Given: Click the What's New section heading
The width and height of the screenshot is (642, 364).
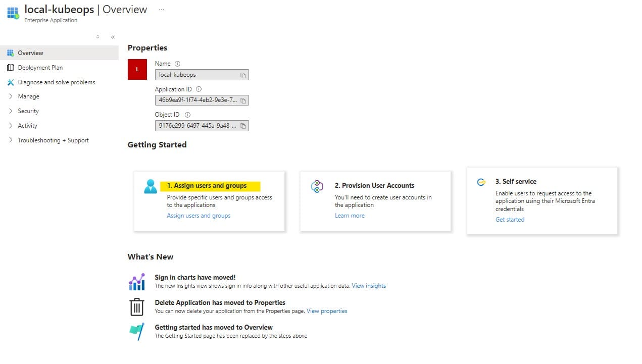Looking at the screenshot, I should (x=151, y=257).
